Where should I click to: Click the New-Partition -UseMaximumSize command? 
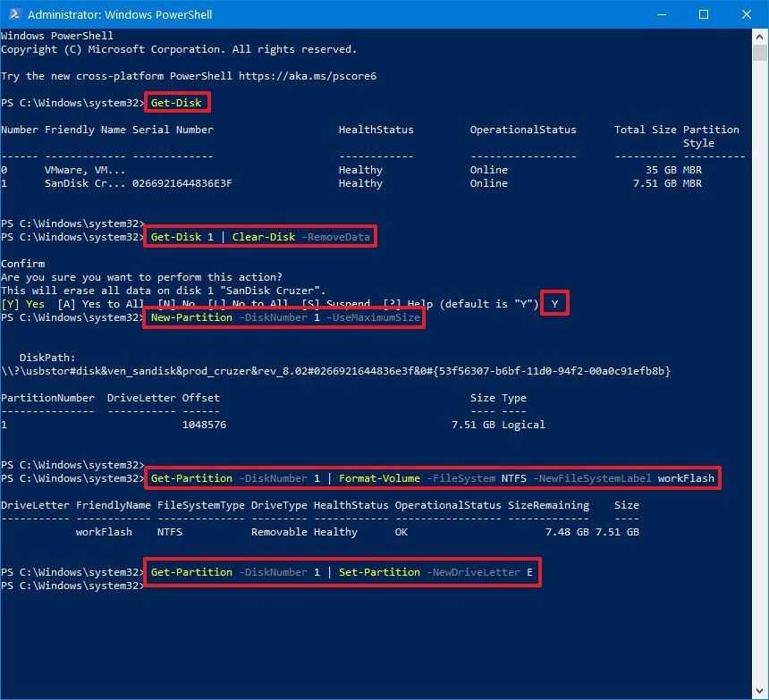point(284,317)
